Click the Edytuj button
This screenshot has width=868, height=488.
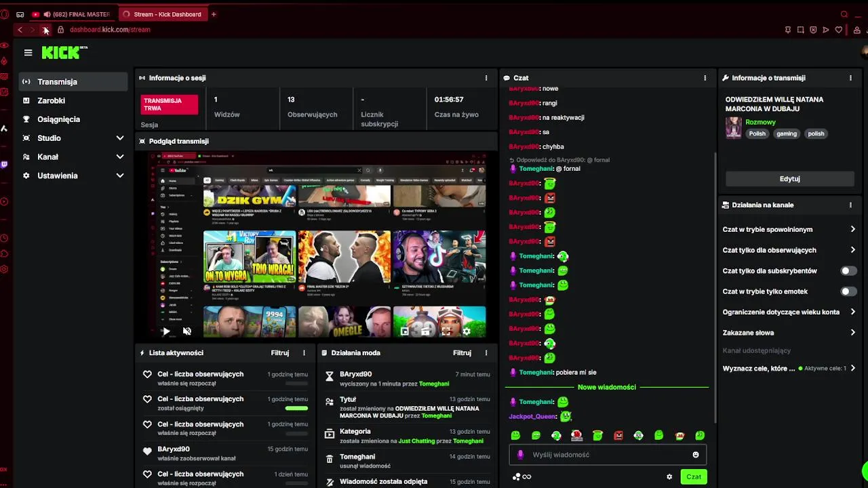(x=789, y=179)
